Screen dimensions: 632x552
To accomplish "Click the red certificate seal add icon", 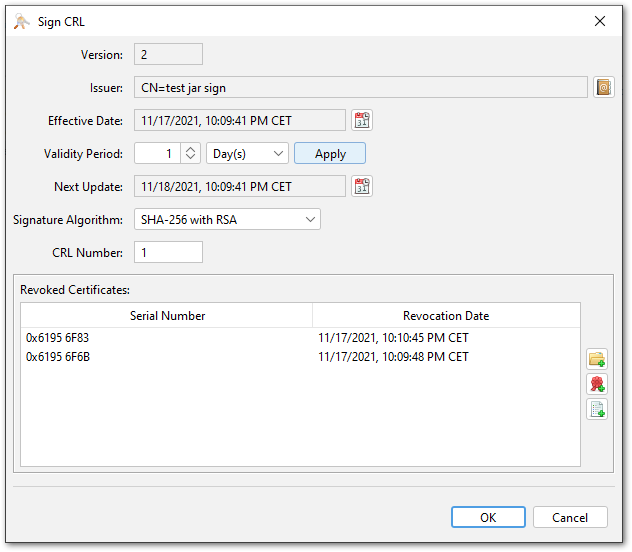I will coord(597,384).
